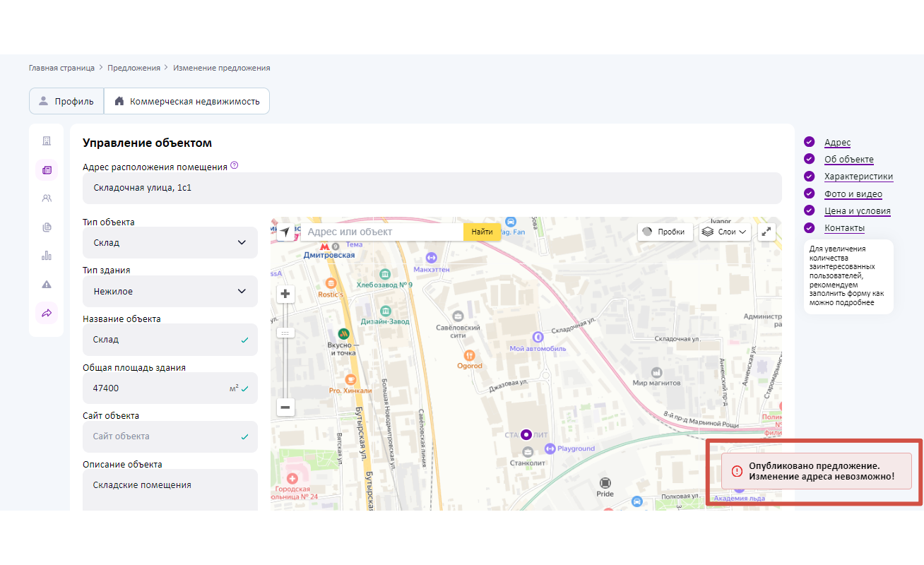Go to Главная страница breadcrumb
Image resolution: width=924 pixels, height=565 pixels.
pyautogui.click(x=61, y=68)
